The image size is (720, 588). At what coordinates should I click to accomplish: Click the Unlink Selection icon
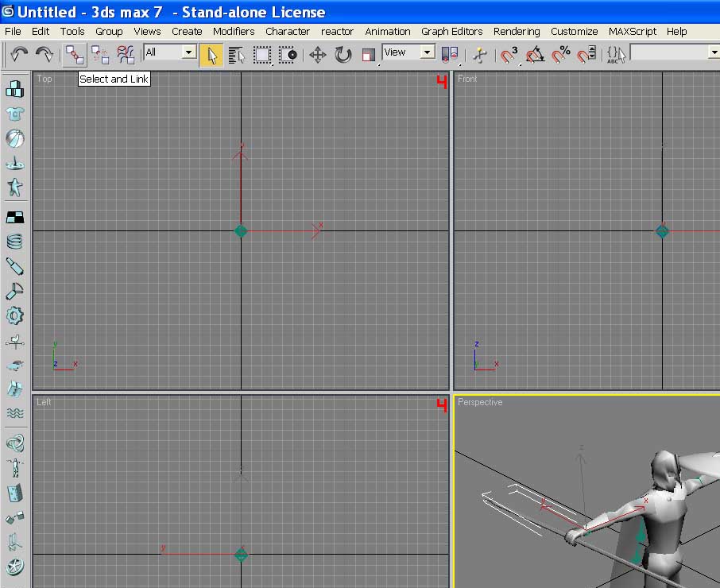(x=99, y=55)
